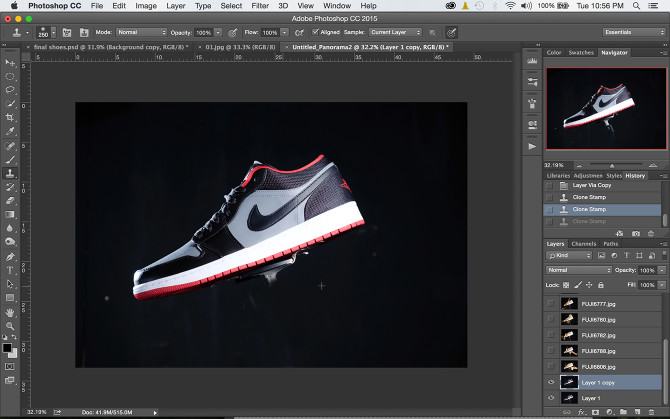670x419 pixels.
Task: Select the Move tool
Action: click(10, 63)
